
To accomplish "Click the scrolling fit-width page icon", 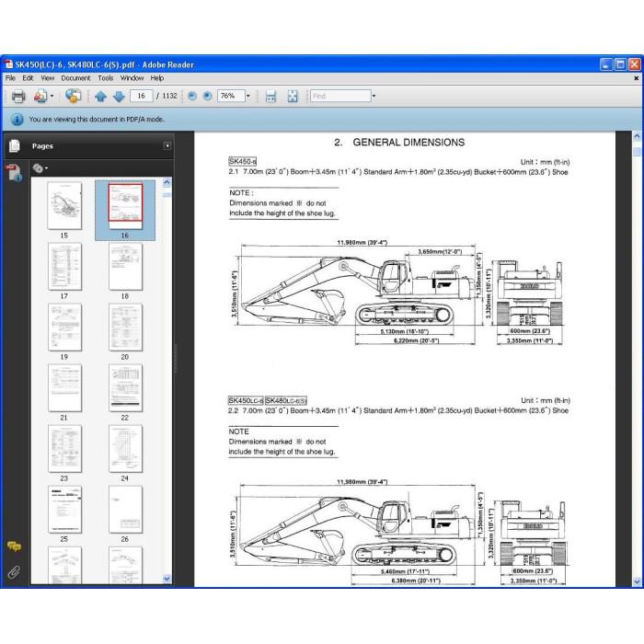I will pos(270,96).
